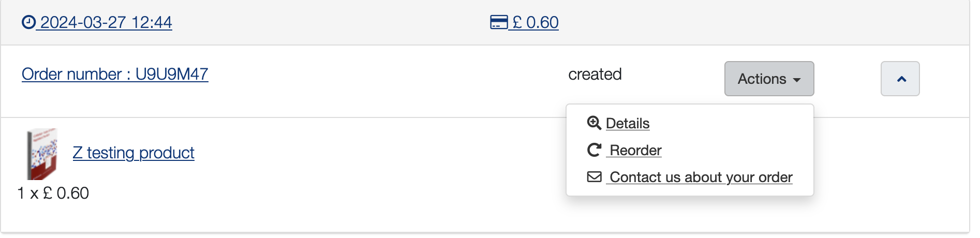Open the order date link 2024-03-27 12:44
The height and width of the screenshot is (238, 980).
pyautogui.click(x=106, y=22)
